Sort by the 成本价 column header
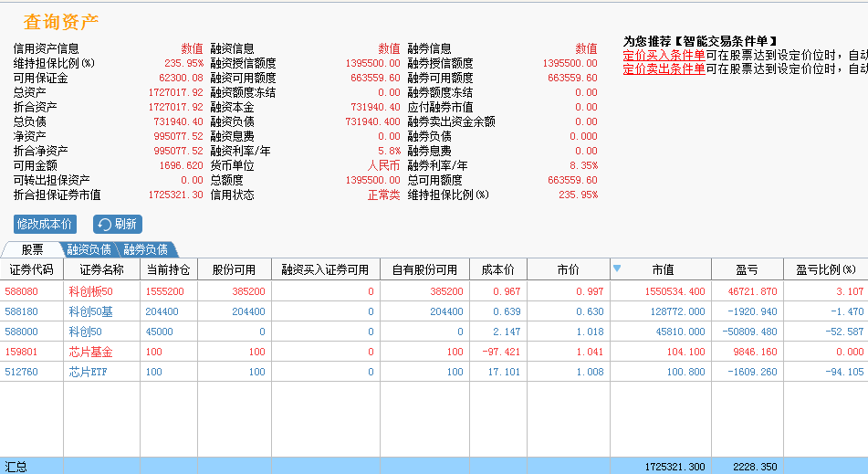 (498, 269)
